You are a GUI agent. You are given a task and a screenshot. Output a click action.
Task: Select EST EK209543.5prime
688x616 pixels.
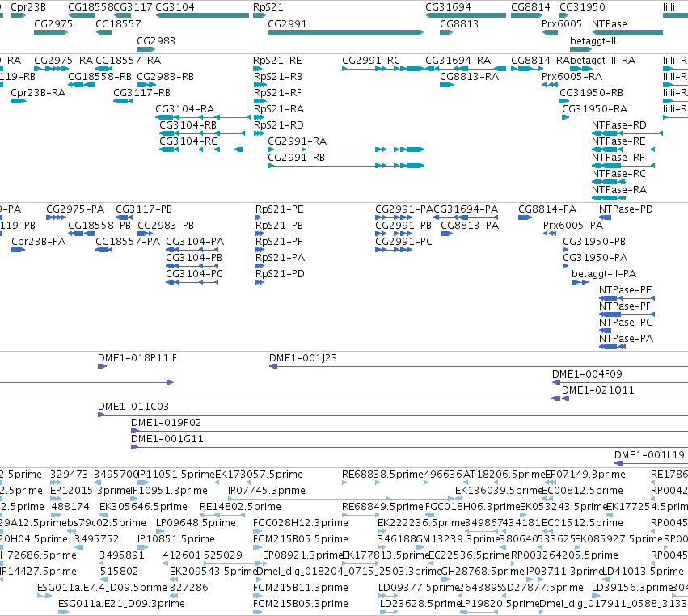[x=175, y=580]
